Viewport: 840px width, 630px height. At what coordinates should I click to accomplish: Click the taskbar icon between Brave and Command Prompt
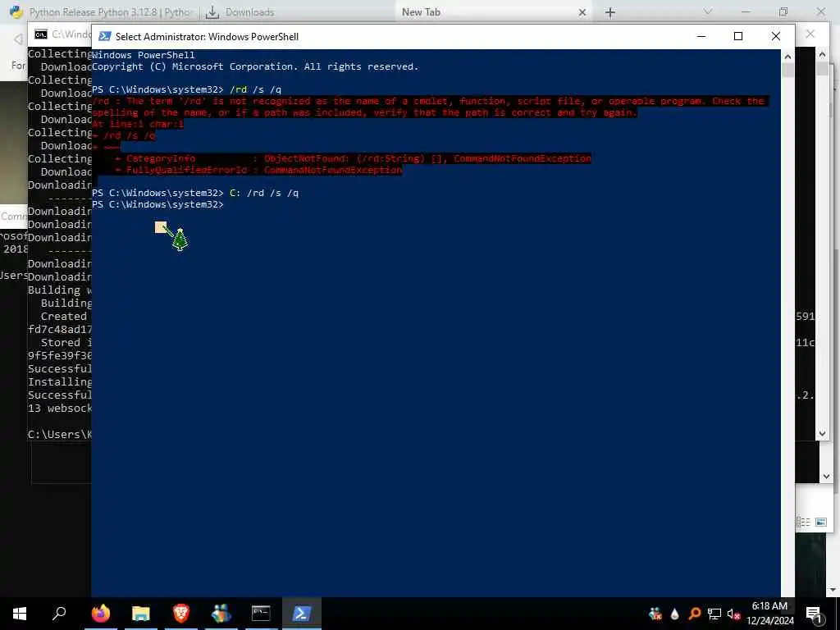[221, 614]
